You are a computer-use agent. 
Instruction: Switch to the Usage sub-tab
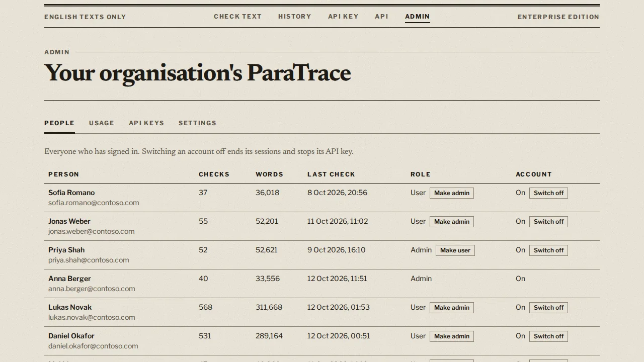(102, 123)
